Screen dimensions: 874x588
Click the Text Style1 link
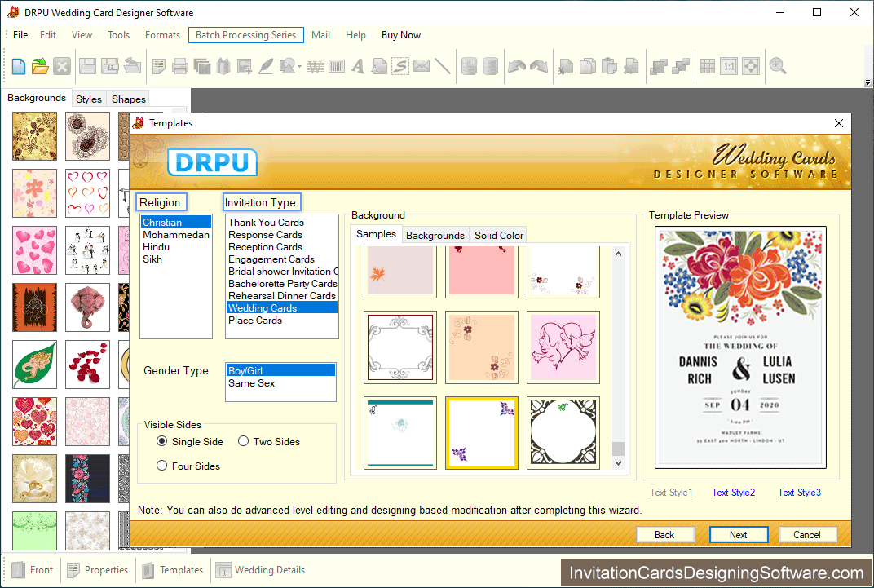click(671, 492)
